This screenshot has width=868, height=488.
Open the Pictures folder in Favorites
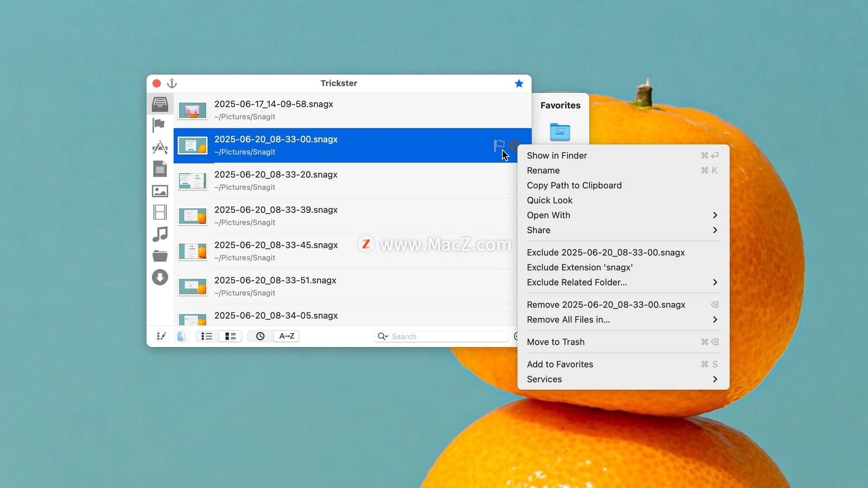click(560, 132)
